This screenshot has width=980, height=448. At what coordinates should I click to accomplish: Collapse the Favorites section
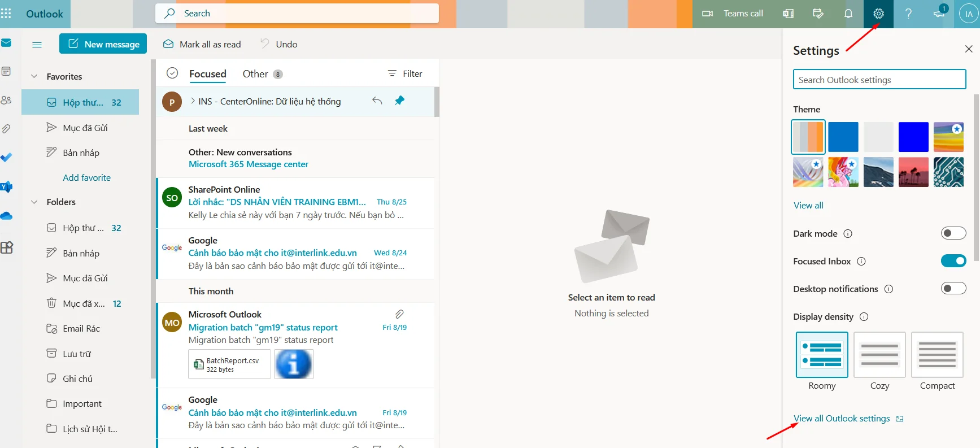[x=34, y=76]
